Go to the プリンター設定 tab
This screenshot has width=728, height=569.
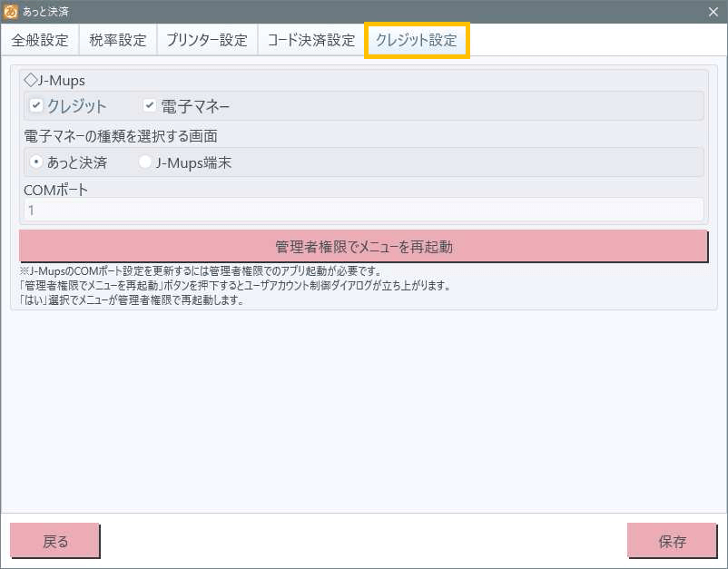coord(206,41)
